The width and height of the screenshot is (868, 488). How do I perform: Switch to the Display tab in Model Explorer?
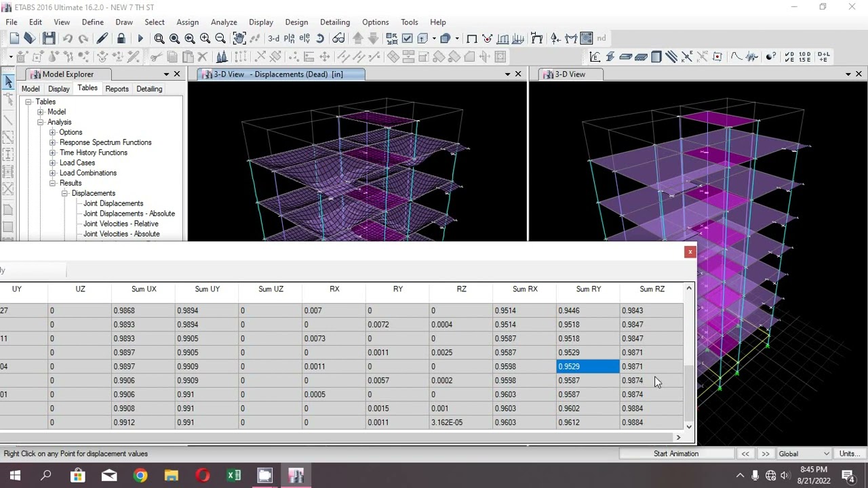[x=59, y=89]
